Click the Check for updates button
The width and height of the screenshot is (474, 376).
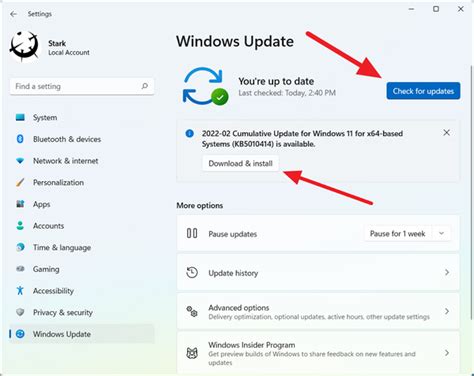click(x=423, y=91)
